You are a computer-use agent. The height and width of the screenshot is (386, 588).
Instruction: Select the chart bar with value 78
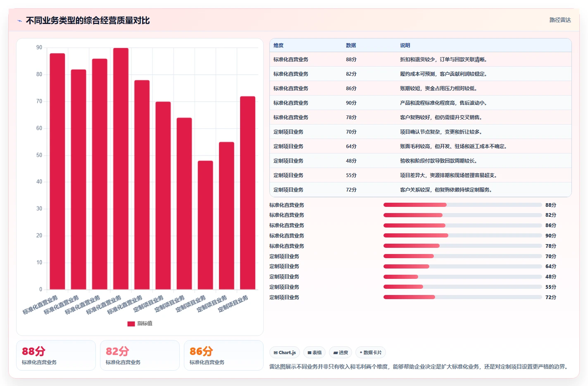click(x=142, y=185)
